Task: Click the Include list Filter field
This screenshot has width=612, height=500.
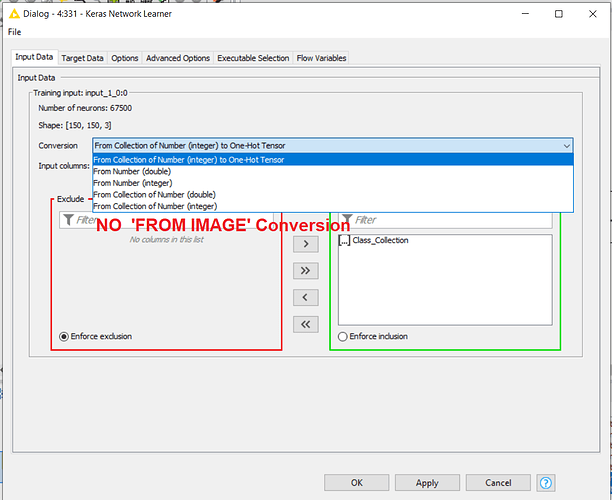Action: (x=445, y=220)
